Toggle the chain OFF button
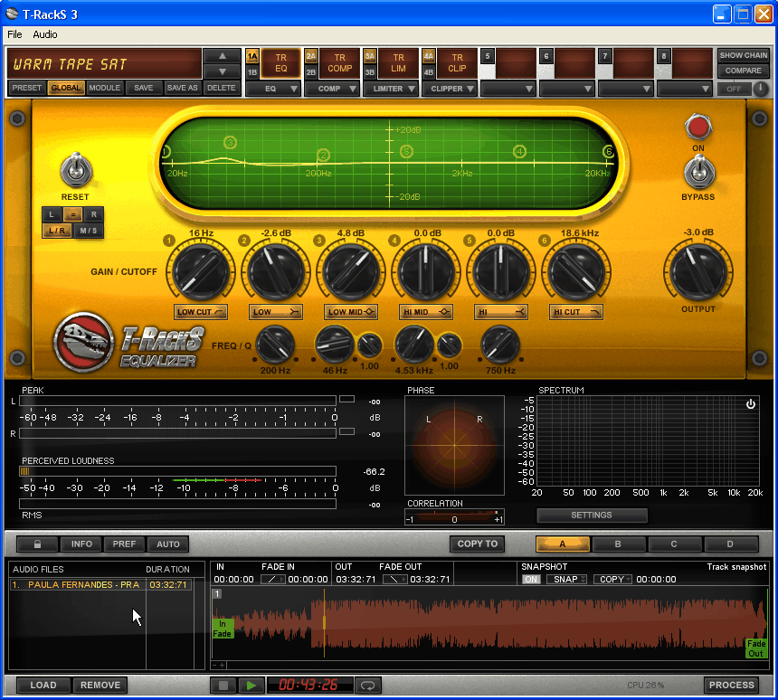This screenshot has height=700, width=778. pyautogui.click(x=735, y=90)
